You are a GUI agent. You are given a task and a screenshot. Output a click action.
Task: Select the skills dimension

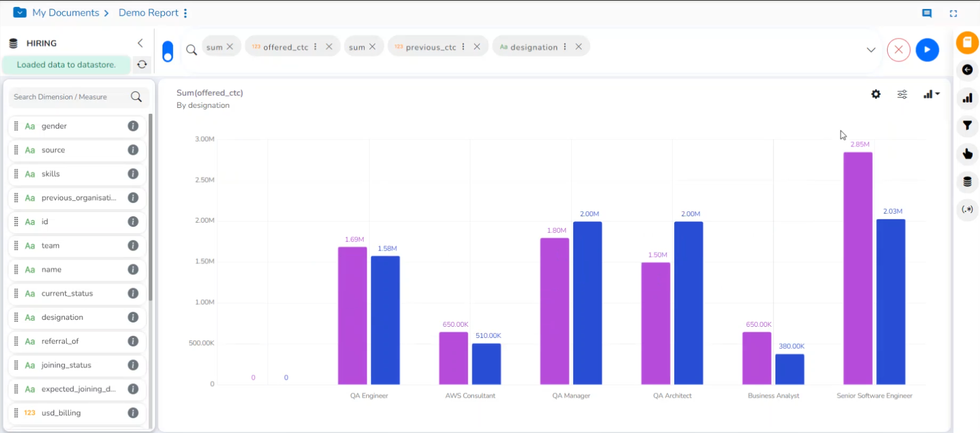78,174
